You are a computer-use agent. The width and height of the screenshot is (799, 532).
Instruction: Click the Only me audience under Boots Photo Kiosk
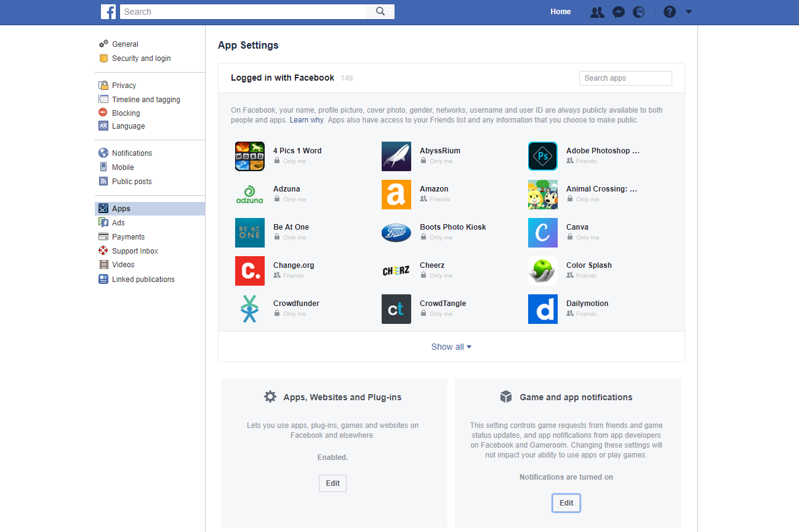(x=436, y=238)
